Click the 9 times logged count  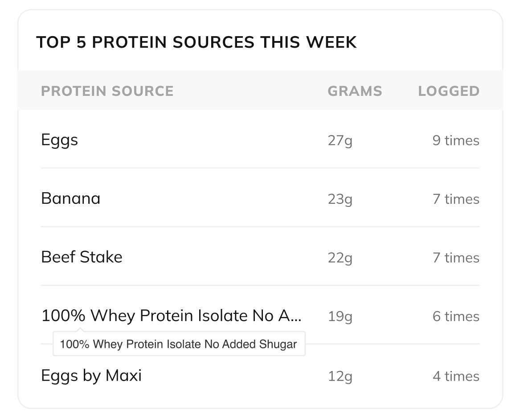456,140
